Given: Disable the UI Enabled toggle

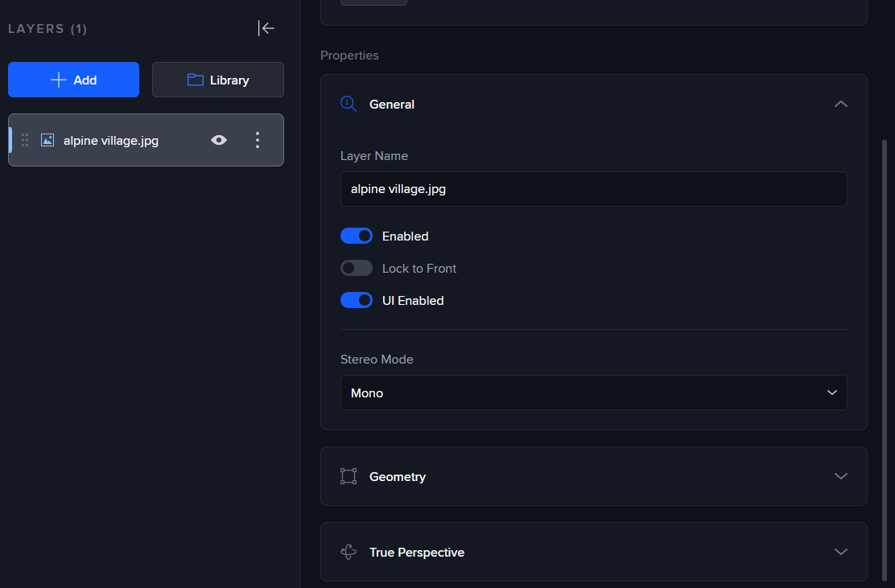Looking at the screenshot, I should (x=357, y=300).
